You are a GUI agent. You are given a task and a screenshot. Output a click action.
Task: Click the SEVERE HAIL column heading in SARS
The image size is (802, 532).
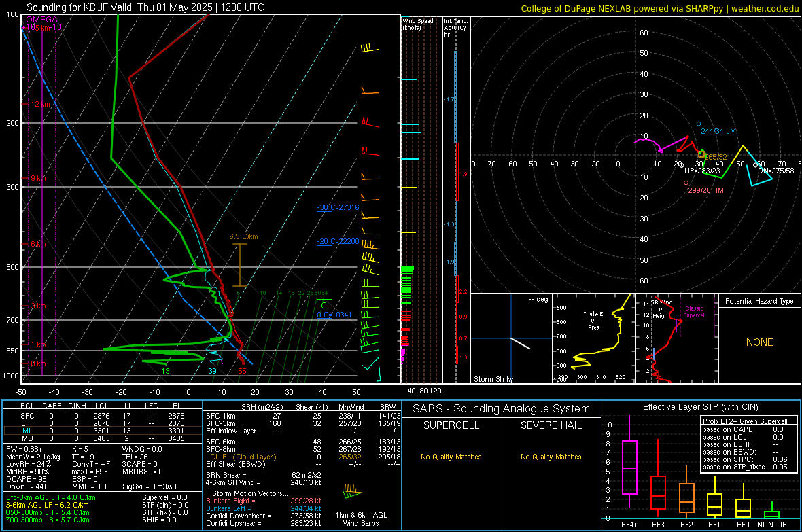coord(551,425)
